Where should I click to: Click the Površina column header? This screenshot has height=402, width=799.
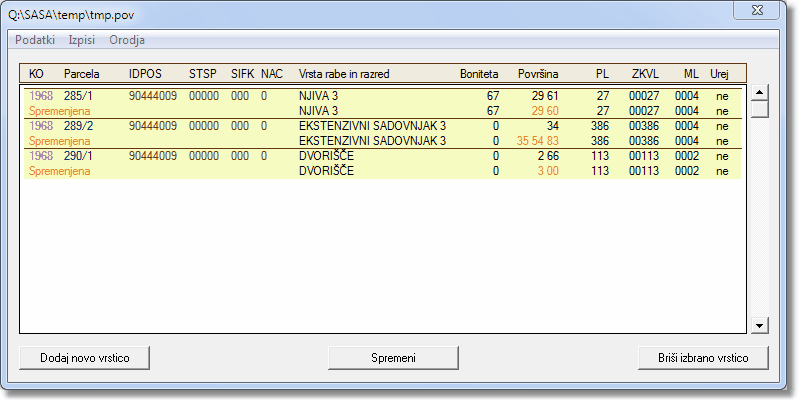coord(538,74)
